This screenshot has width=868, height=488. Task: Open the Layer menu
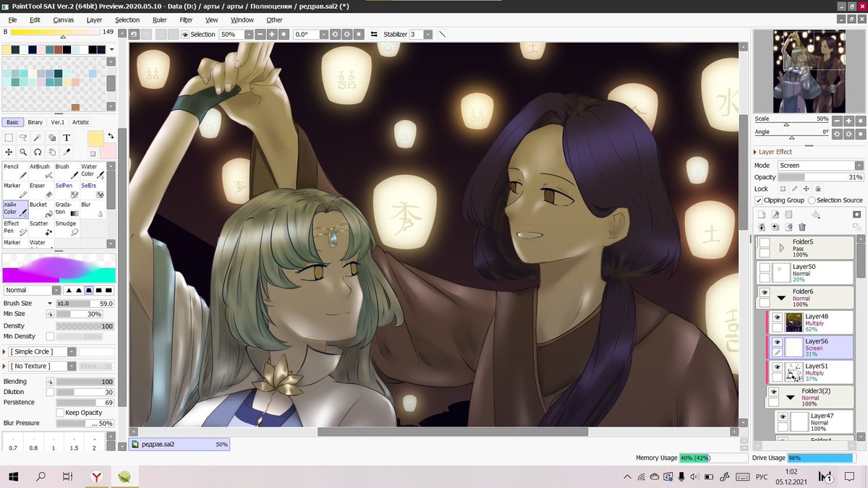pos(94,20)
